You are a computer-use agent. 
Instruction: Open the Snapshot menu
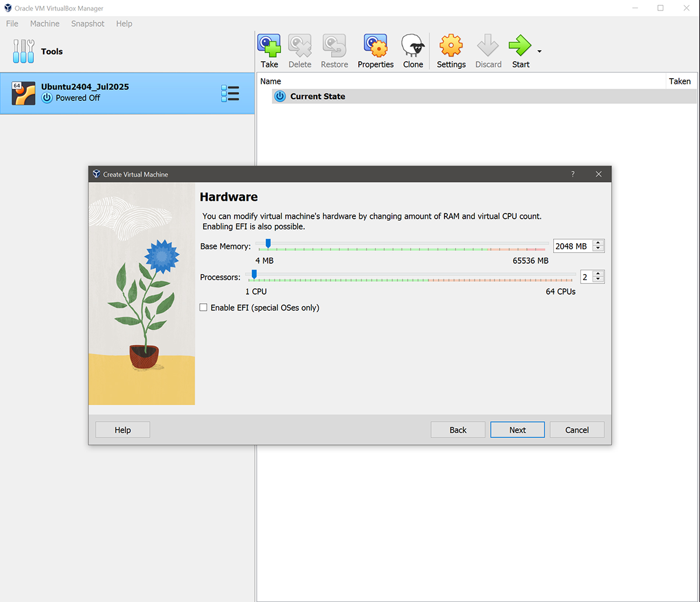coord(88,24)
